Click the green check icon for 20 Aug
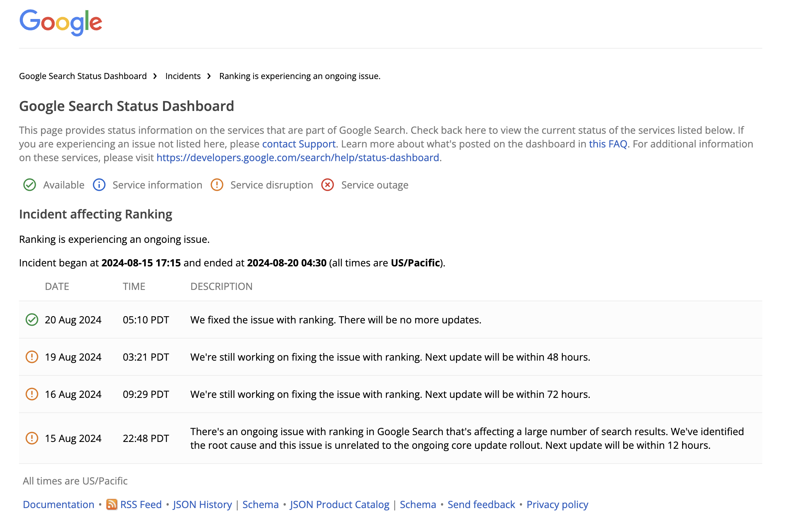Viewport: 798px width, 532px height. [x=32, y=320]
